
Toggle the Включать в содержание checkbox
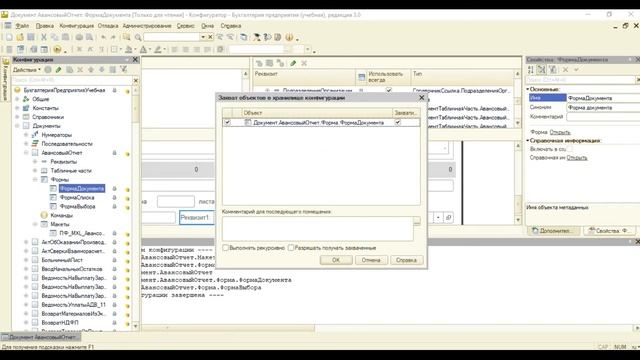(569, 149)
